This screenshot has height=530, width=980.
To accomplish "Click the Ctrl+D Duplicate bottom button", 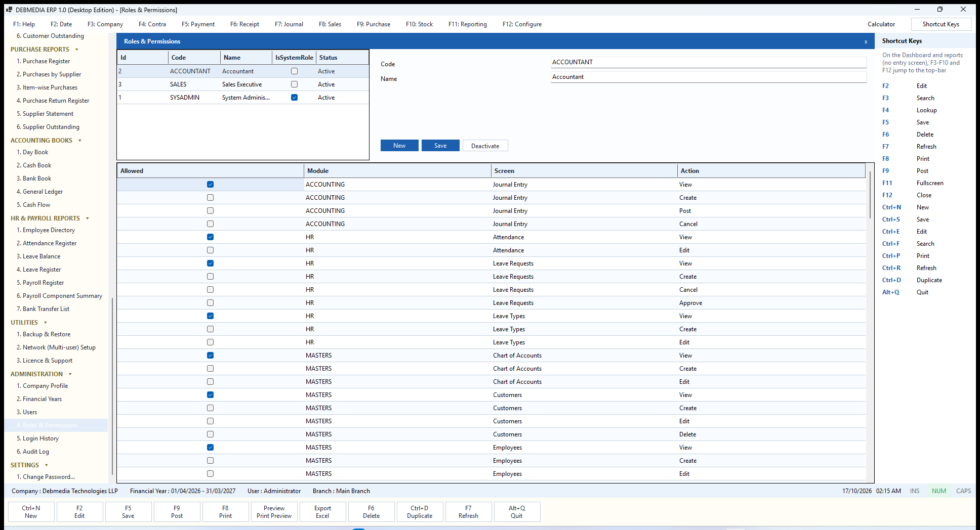I will tap(420, 512).
